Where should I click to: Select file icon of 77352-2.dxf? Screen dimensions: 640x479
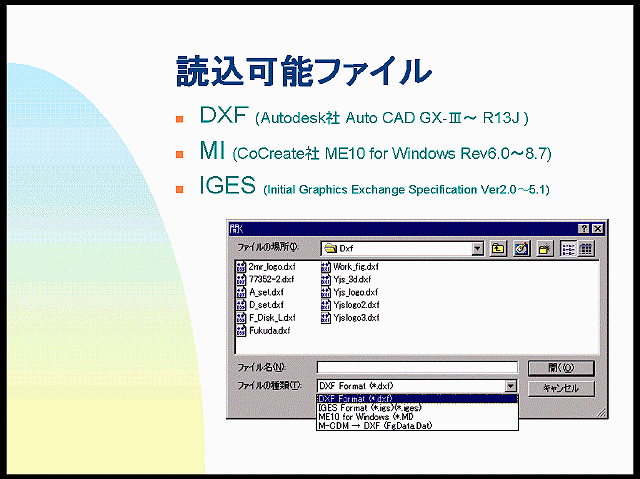point(241,279)
